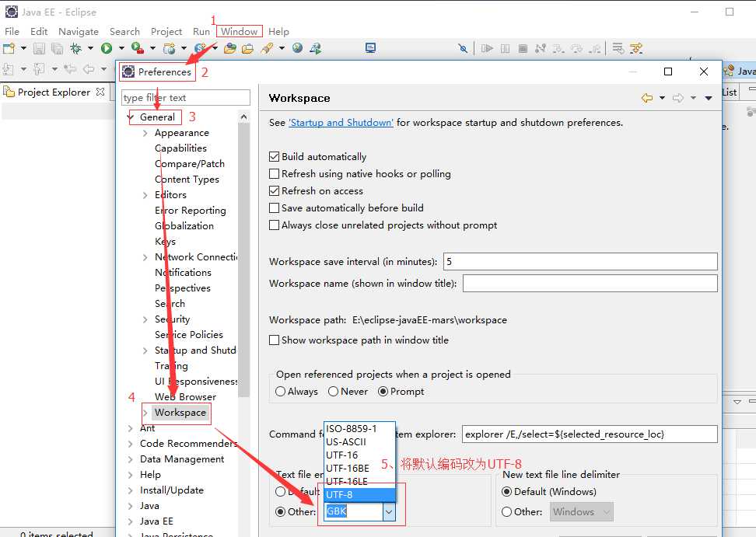This screenshot has width=756, height=537.
Task: Click the blue monitor icon in toolbar
Action: tap(370, 47)
